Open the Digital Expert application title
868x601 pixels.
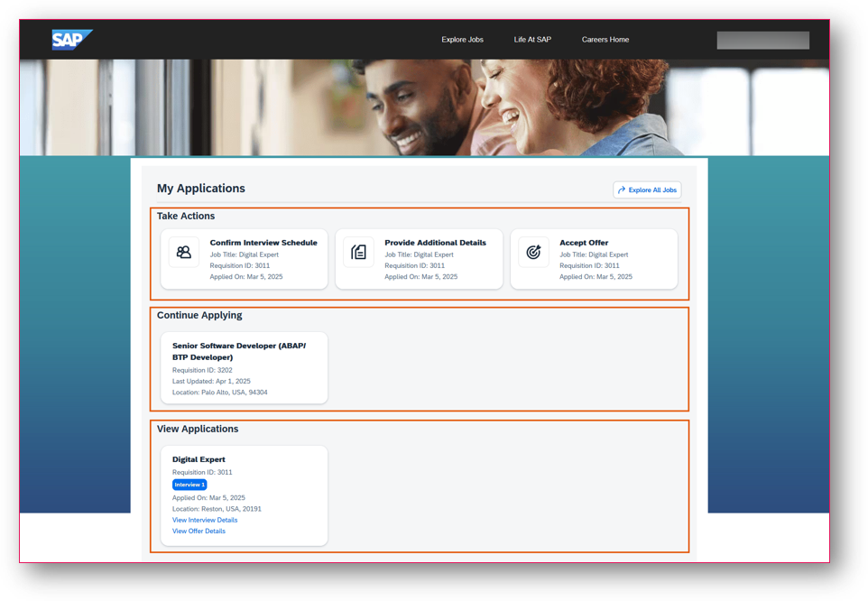(199, 459)
